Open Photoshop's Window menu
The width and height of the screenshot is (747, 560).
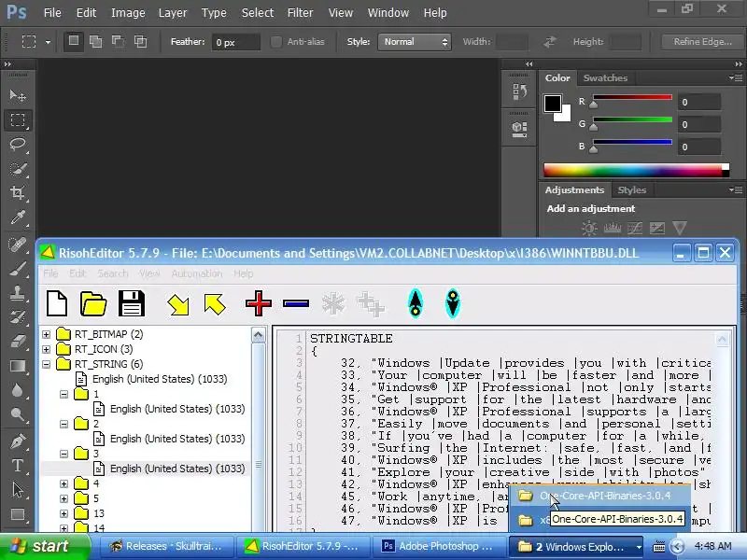(388, 13)
